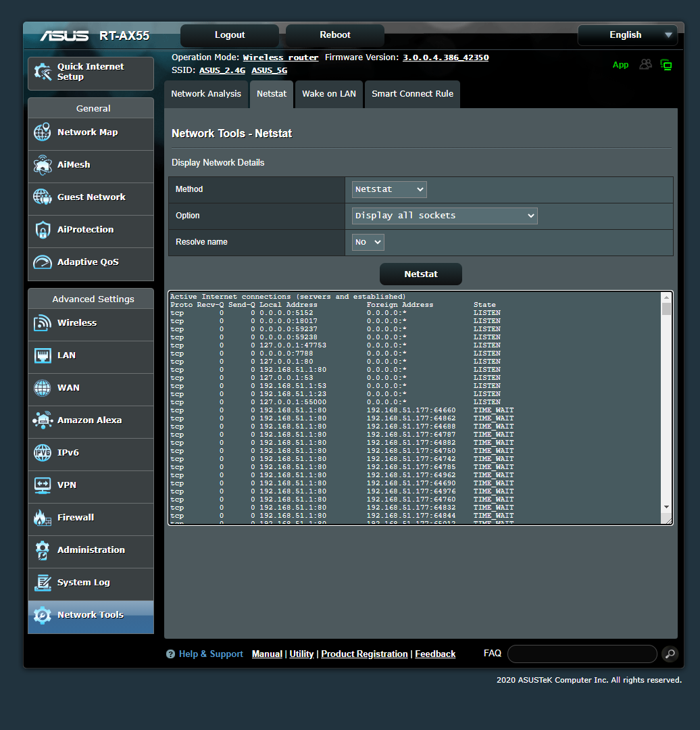This screenshot has height=730, width=700.
Task: Click the connected users status icon
Action: 646,64
